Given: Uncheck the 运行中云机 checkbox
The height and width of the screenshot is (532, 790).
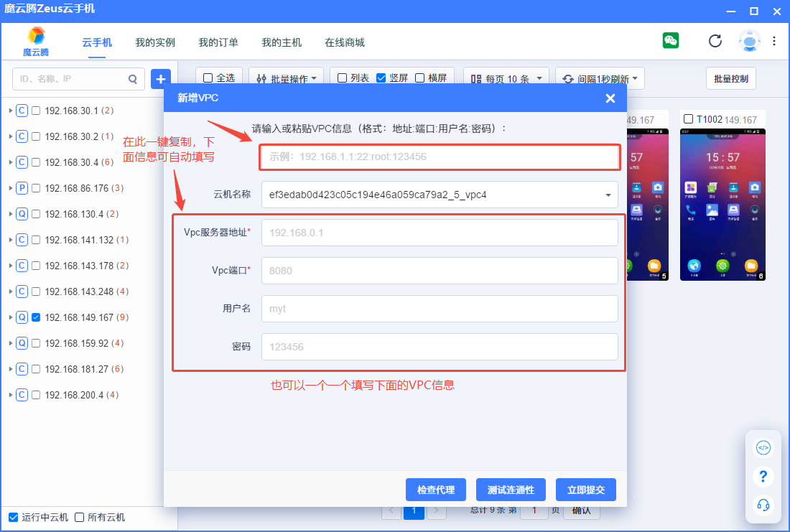Looking at the screenshot, I should pos(13,517).
